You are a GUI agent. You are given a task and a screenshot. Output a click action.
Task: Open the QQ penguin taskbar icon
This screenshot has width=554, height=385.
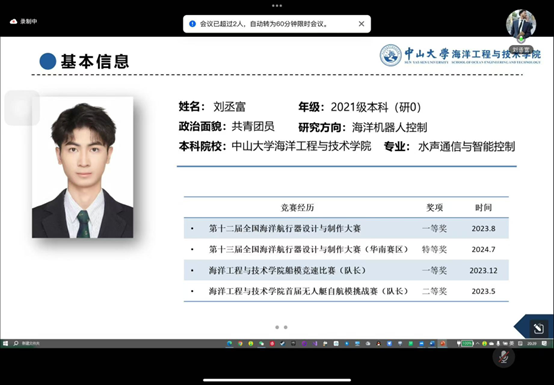(x=378, y=343)
